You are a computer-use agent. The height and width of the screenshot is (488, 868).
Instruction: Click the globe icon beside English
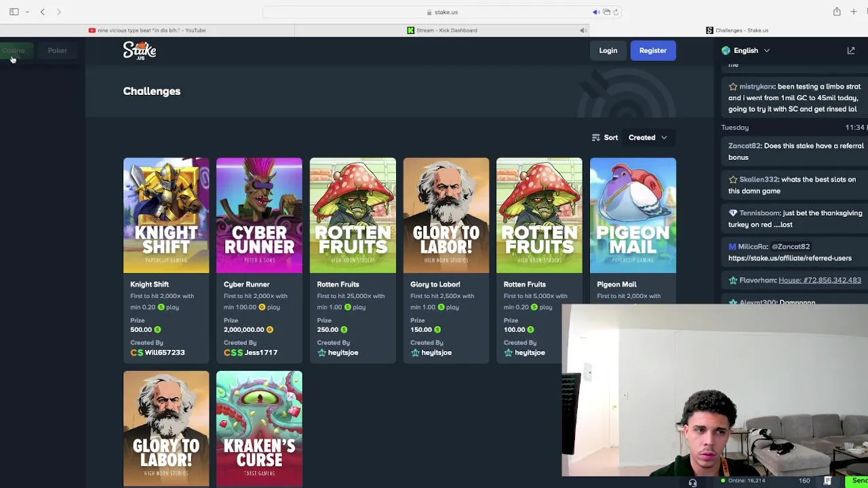tap(726, 50)
